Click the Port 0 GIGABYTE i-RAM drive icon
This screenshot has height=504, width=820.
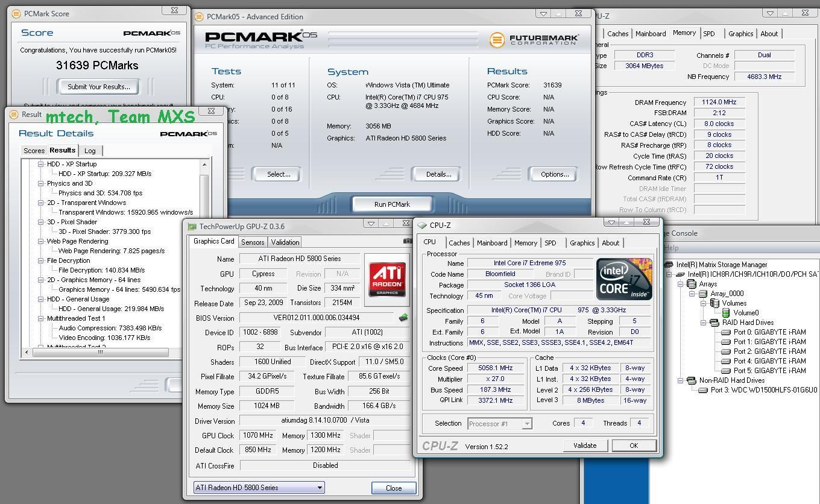[726, 332]
